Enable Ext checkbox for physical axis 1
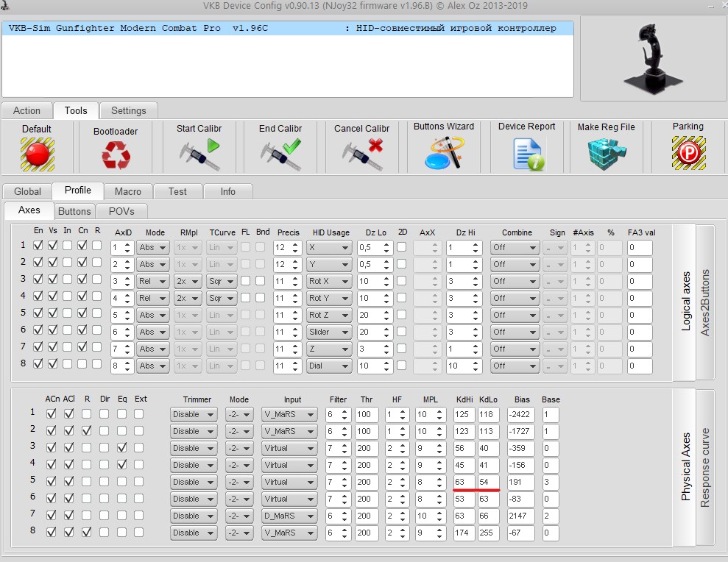The image size is (728, 562). coord(139,414)
